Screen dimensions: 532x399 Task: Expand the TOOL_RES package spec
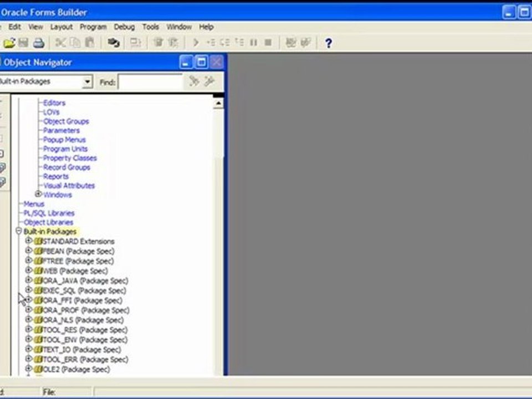coord(28,329)
